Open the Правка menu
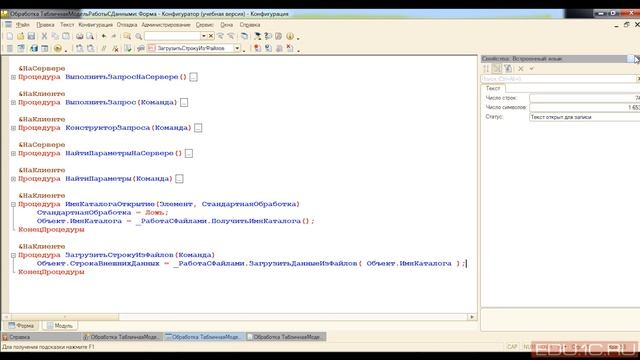Screen dimensions: 640x360 click(45, 25)
